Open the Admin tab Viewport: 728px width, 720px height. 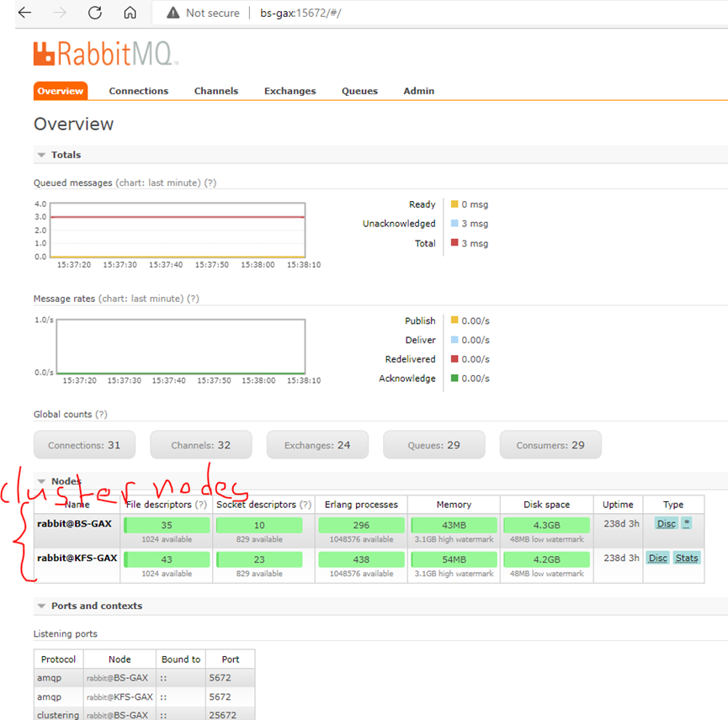pyautogui.click(x=418, y=91)
